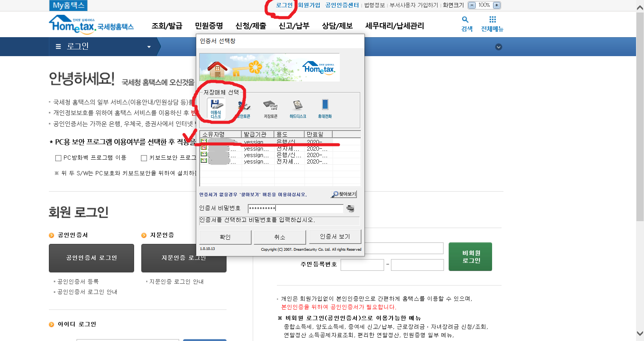Image resolution: width=644 pixels, height=341 pixels.
Task: Click the Hometax banner image in dialog
Action: coord(269,68)
